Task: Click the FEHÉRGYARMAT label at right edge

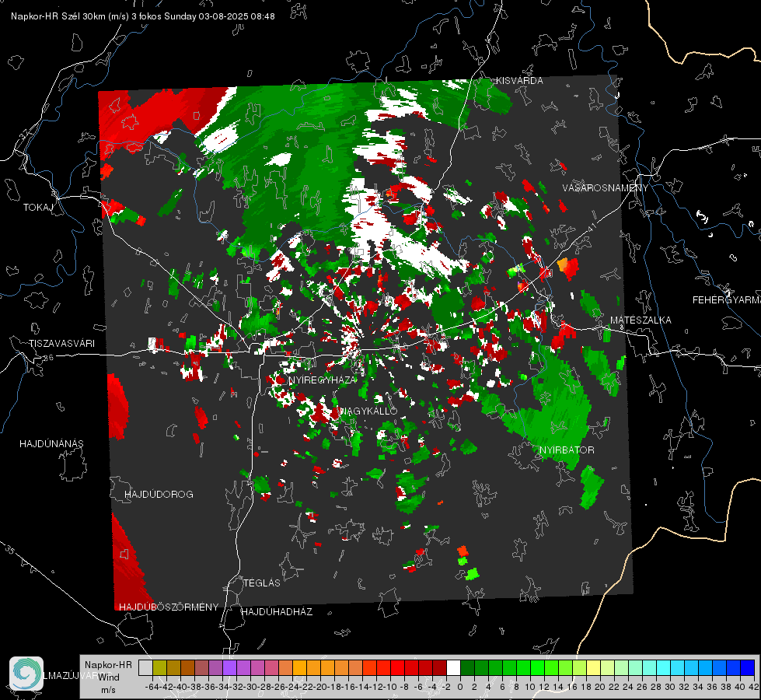Action: click(x=727, y=300)
